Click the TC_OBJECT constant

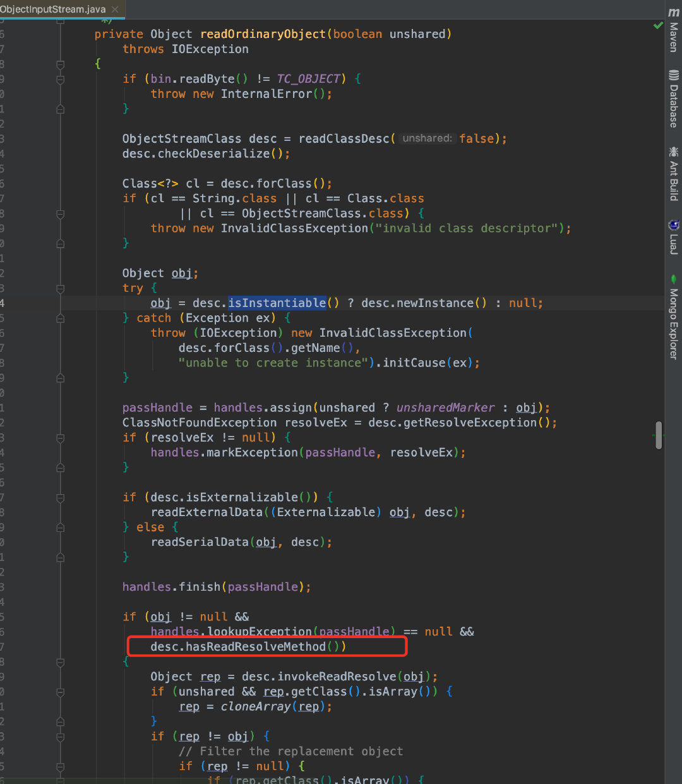pyautogui.click(x=309, y=79)
